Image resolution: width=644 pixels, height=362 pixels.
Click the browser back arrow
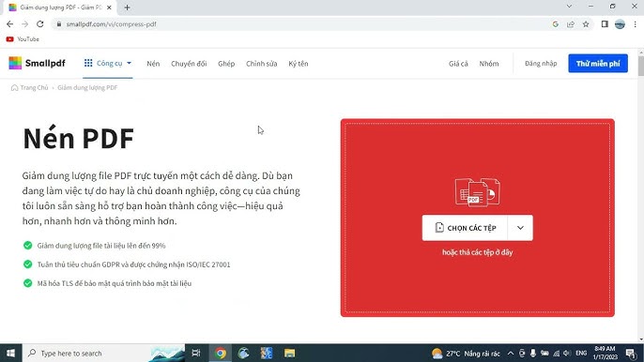(x=9, y=24)
